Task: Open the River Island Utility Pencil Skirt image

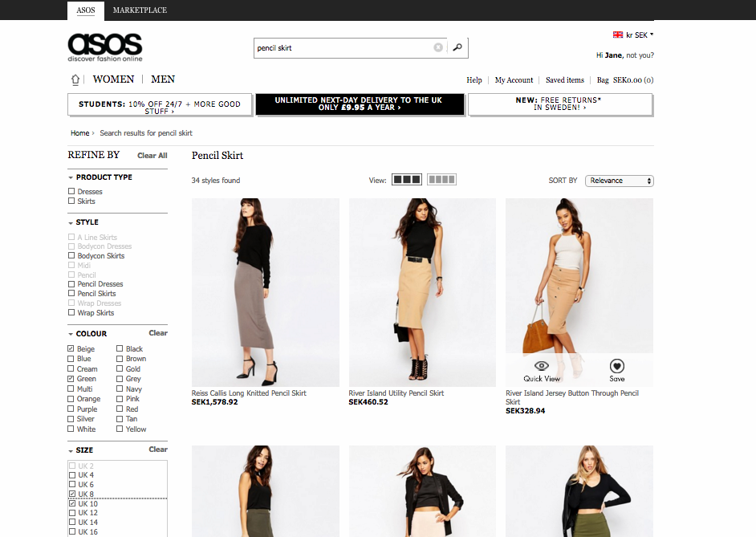Action: [422, 292]
